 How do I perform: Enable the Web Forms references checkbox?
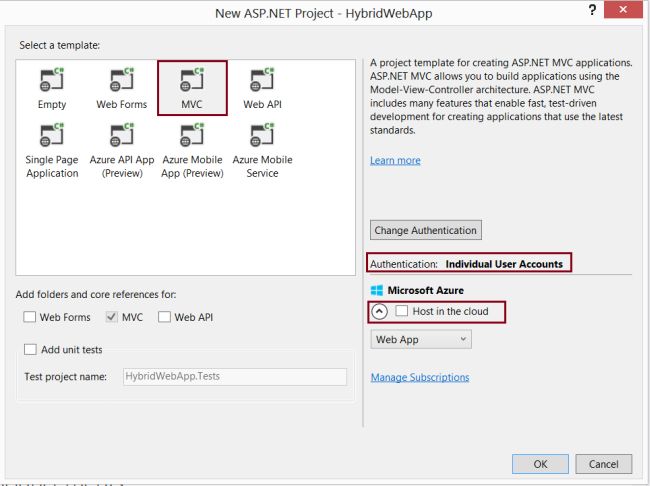point(29,317)
